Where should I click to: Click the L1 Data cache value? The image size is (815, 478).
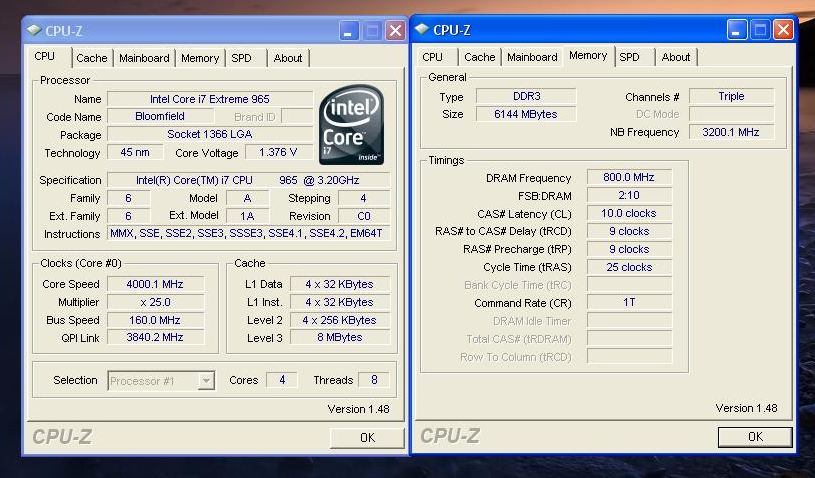point(339,284)
